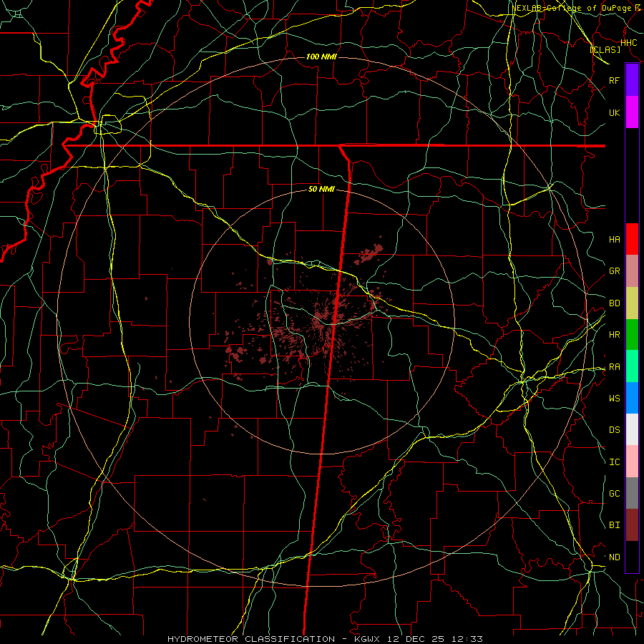
Task: Click the [CLAS] label under HHC
Action: click(605, 49)
